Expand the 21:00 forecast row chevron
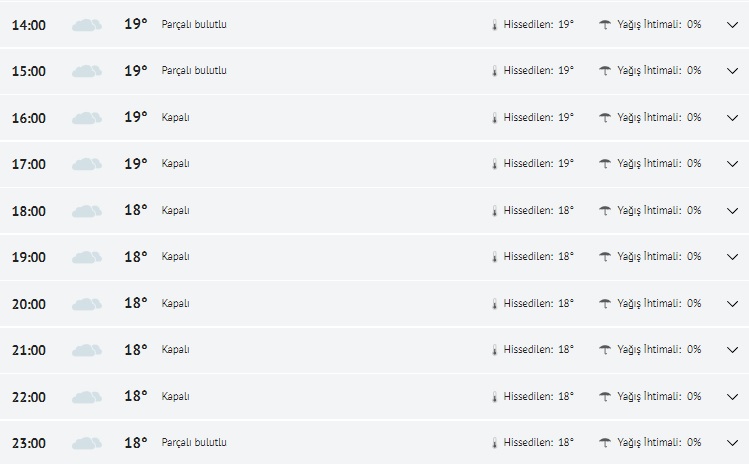Viewport: 749px width, 464px height. point(732,350)
